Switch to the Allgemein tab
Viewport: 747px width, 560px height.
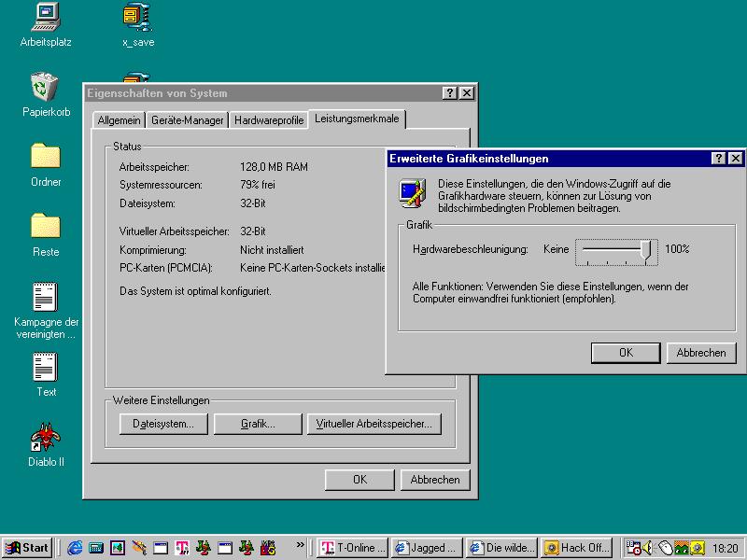point(120,120)
